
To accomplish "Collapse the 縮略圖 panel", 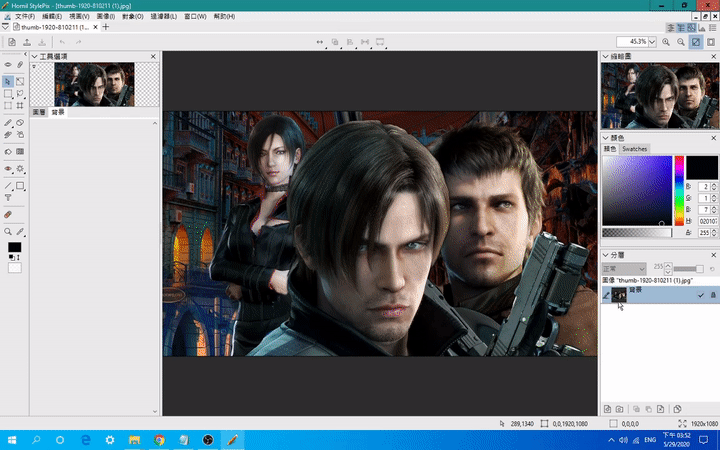I will pos(605,56).
